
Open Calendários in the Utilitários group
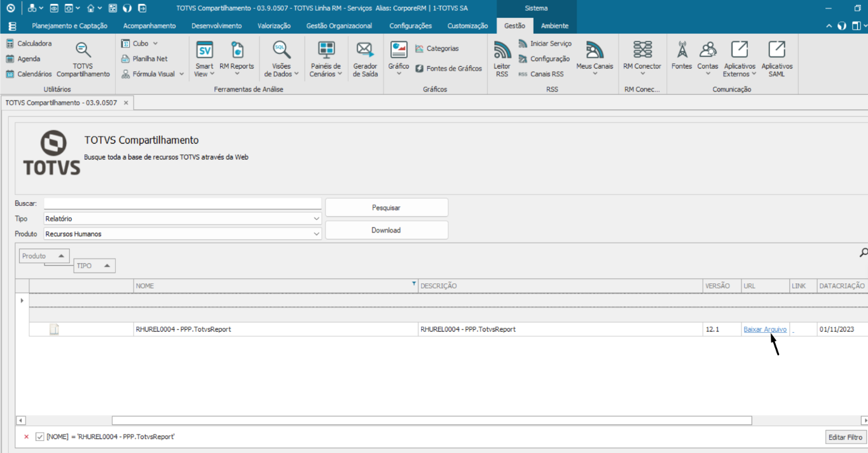tap(29, 74)
